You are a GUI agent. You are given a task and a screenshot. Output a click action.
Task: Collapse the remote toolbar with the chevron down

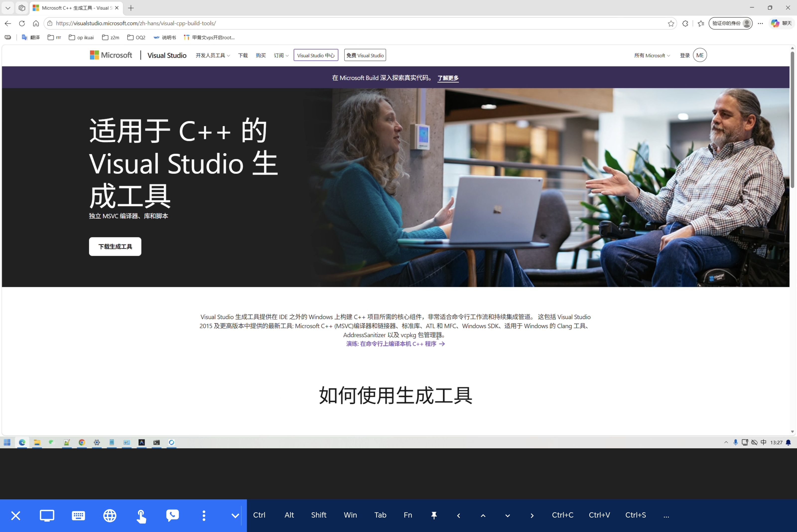click(235, 515)
